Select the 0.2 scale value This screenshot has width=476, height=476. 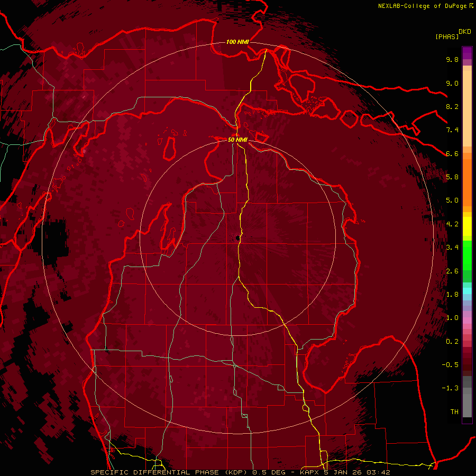452,342
